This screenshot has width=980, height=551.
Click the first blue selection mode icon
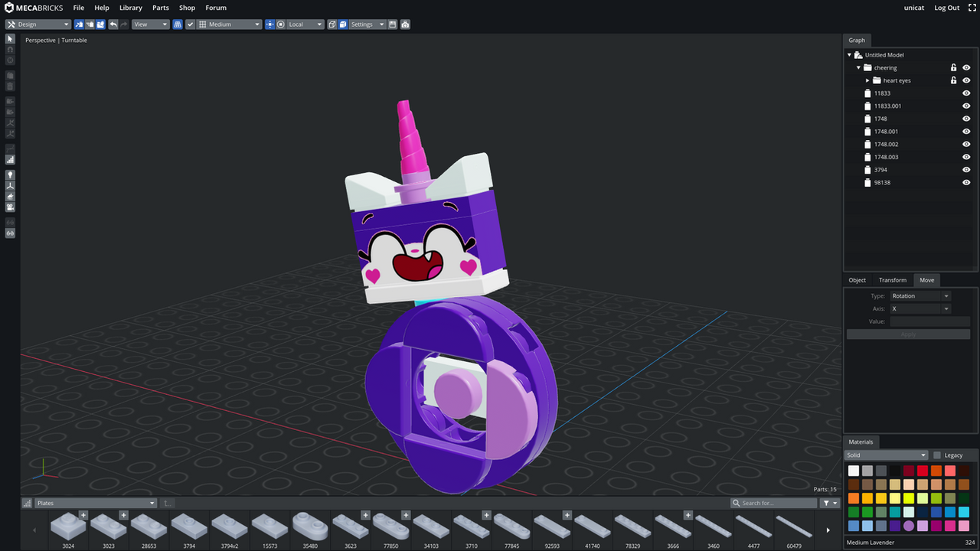(x=79, y=24)
